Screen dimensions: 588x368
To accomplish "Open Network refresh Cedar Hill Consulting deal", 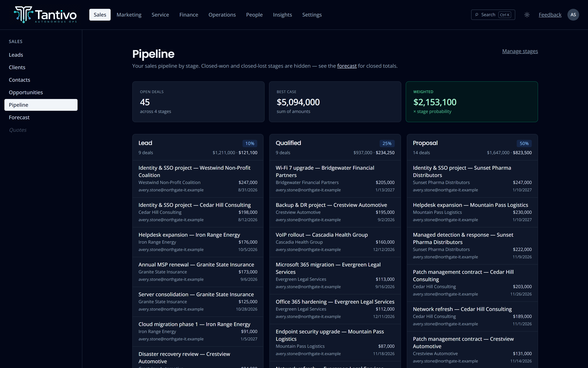I will [x=472, y=317].
